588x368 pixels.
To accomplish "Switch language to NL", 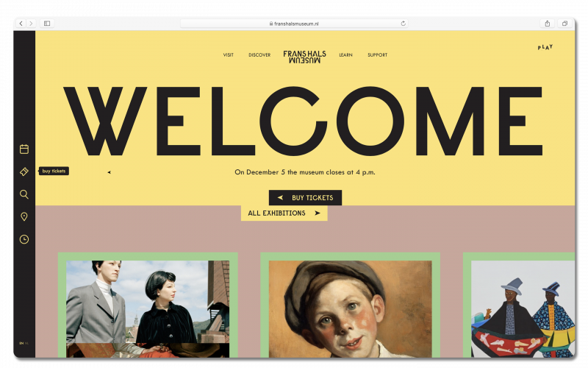I will click(26, 343).
